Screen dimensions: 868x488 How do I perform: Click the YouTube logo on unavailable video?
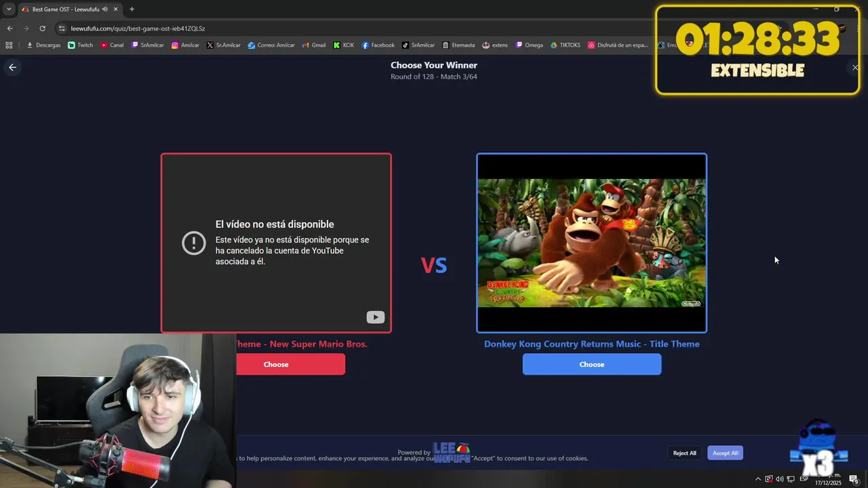pyautogui.click(x=376, y=317)
